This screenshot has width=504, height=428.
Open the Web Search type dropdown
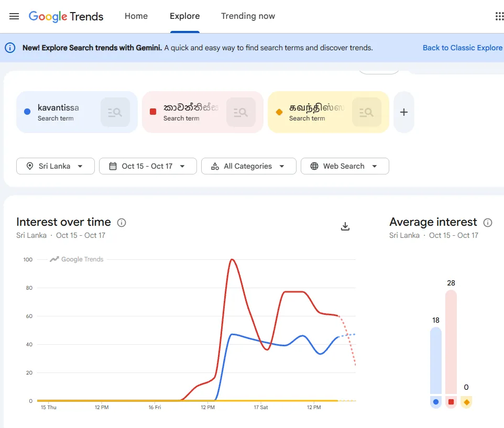pyautogui.click(x=345, y=166)
